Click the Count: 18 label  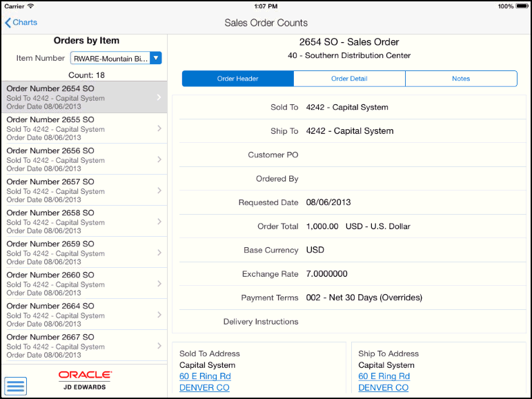86,75
